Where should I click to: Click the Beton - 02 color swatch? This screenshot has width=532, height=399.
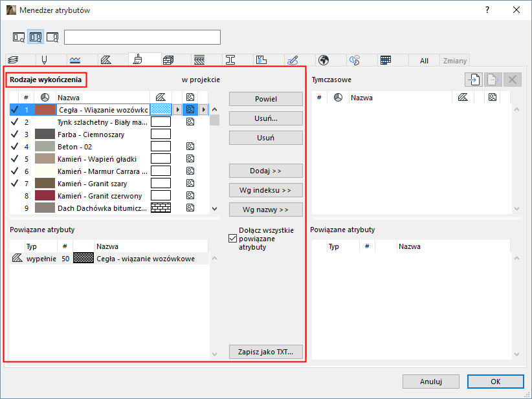point(45,146)
